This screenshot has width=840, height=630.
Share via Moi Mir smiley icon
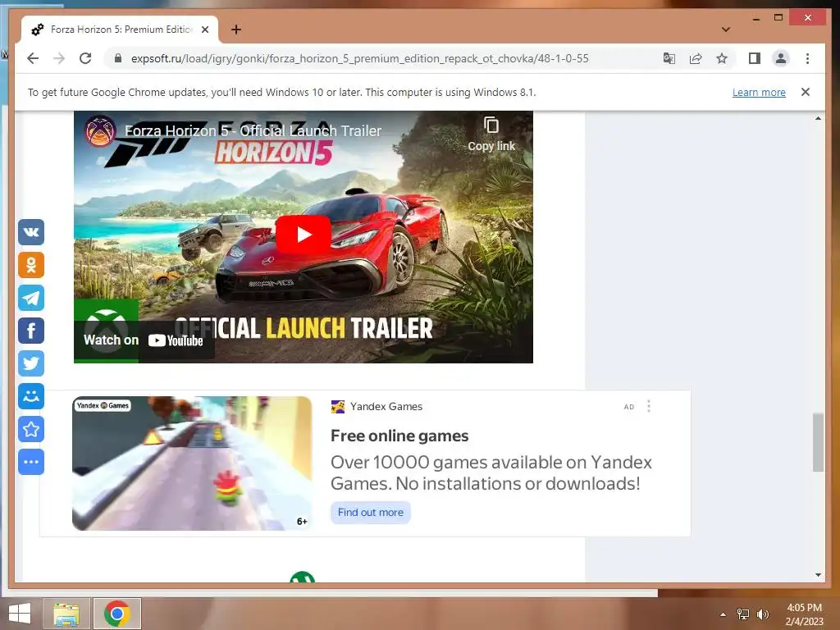tap(31, 396)
